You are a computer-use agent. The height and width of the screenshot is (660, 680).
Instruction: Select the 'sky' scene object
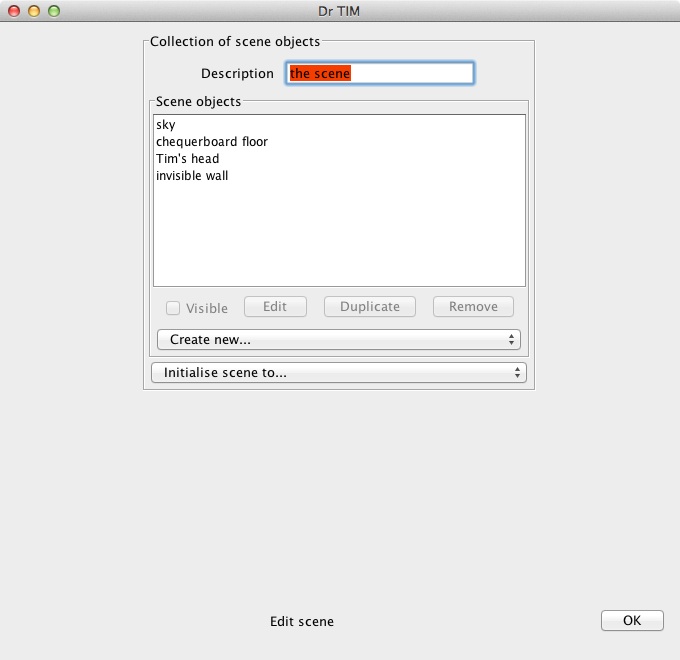[x=339, y=124]
